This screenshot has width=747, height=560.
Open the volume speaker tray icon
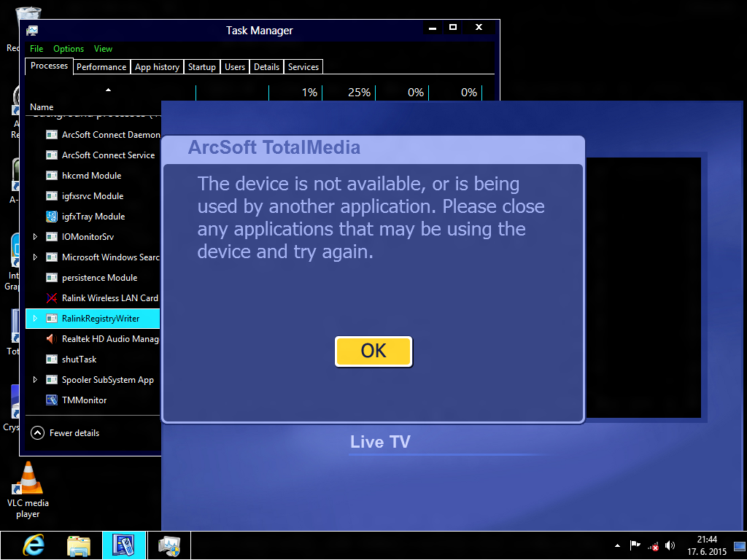[x=670, y=545]
